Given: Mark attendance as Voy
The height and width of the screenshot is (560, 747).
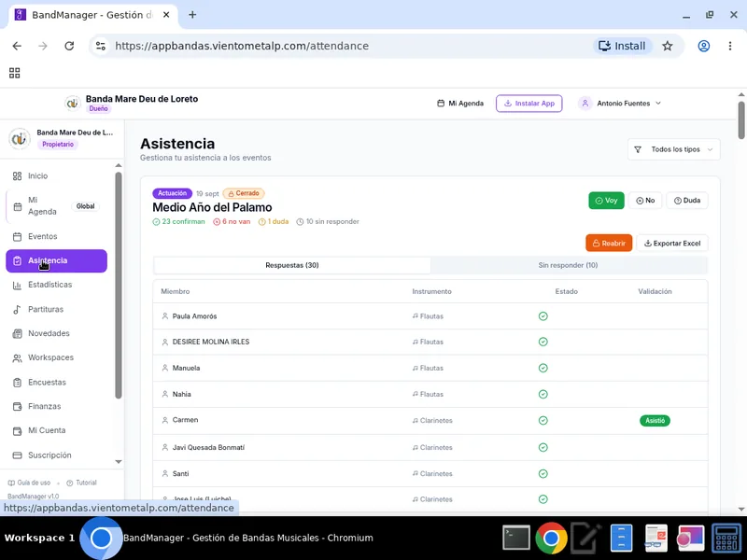Looking at the screenshot, I should click(x=606, y=201).
